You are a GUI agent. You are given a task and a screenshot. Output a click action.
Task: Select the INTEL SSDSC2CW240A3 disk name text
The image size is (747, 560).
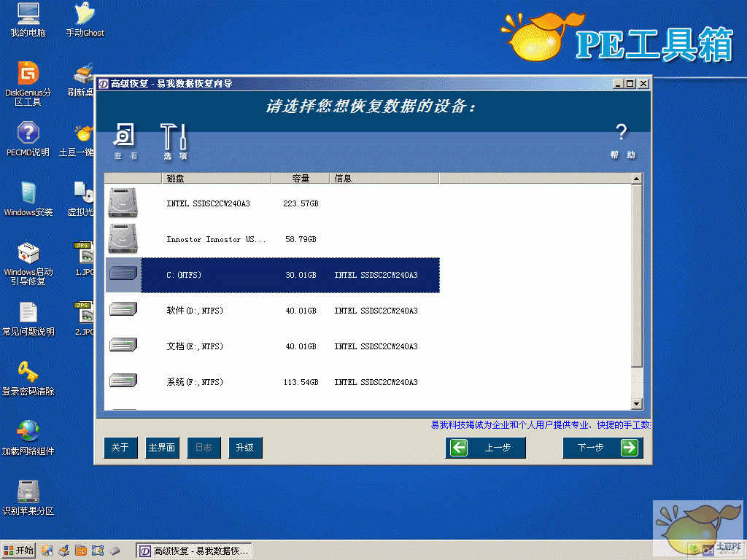click(208, 203)
